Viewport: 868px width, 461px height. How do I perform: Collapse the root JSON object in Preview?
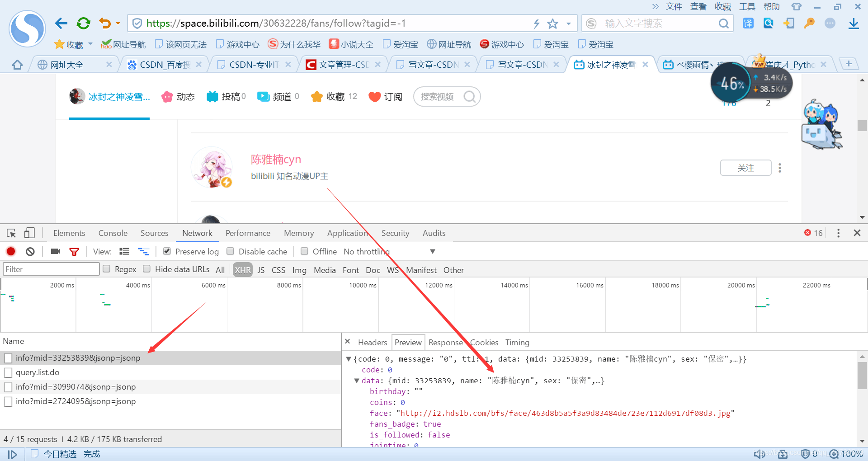click(349, 359)
